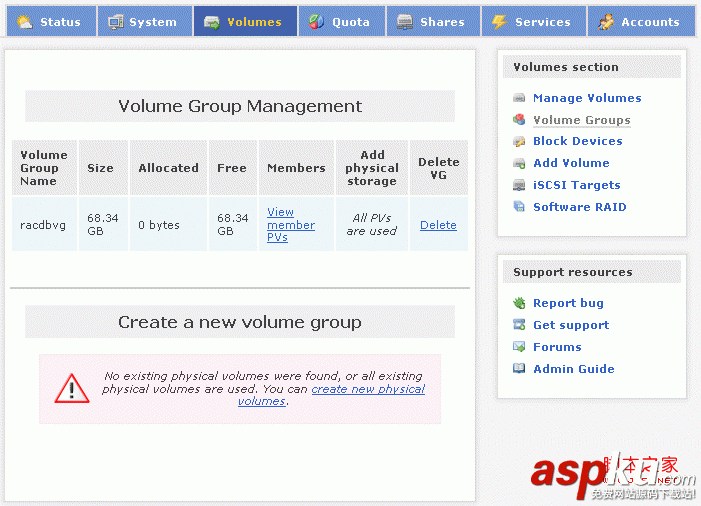
Task: Click the icon beside Get support
Action: 519,325
